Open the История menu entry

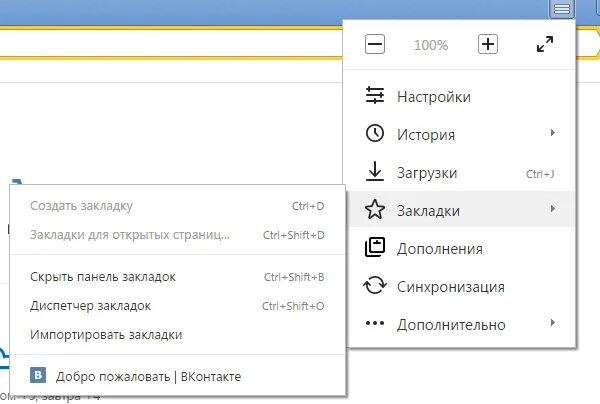(x=461, y=134)
